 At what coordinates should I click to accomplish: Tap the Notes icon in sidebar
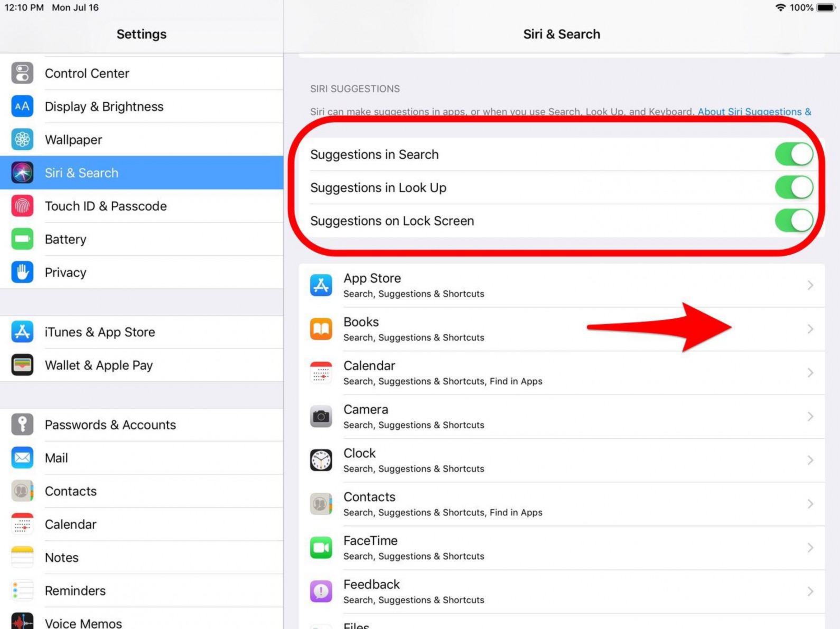point(22,558)
